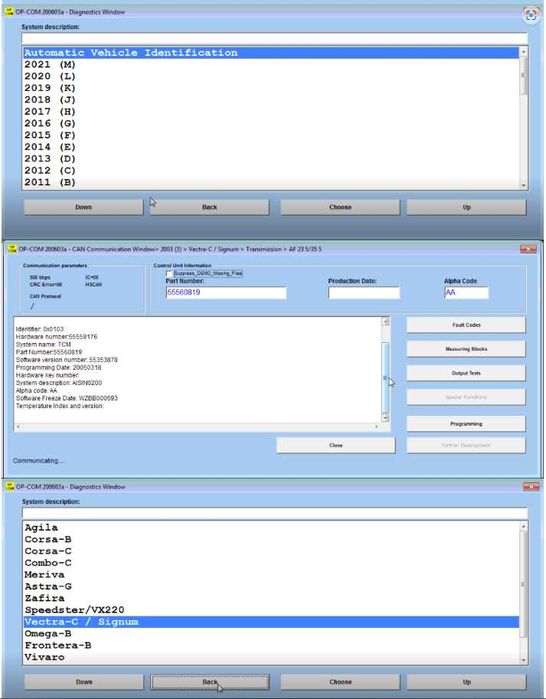Viewport: 546px width, 699px height.
Task: Click the 'System name: TCM' line
Action: [43, 345]
